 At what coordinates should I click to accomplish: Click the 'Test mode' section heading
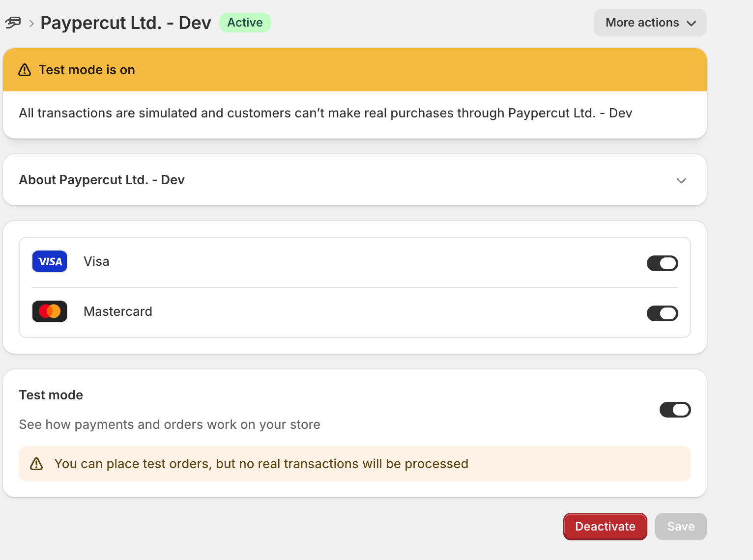(51, 395)
